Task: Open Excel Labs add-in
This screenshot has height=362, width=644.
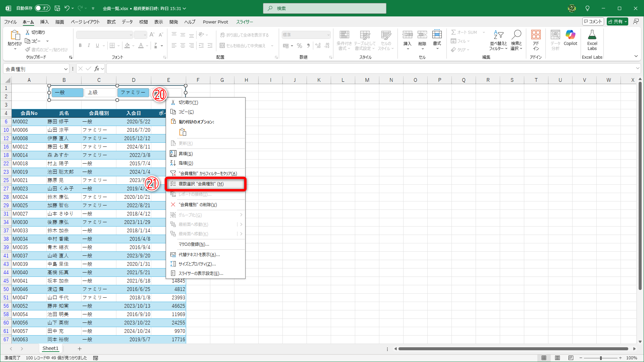Action: tap(592, 40)
